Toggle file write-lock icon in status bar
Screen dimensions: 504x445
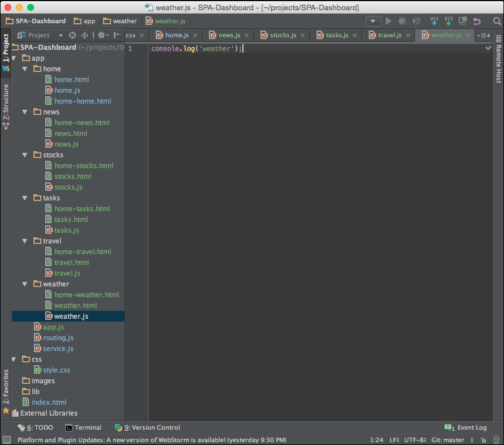coord(484,440)
